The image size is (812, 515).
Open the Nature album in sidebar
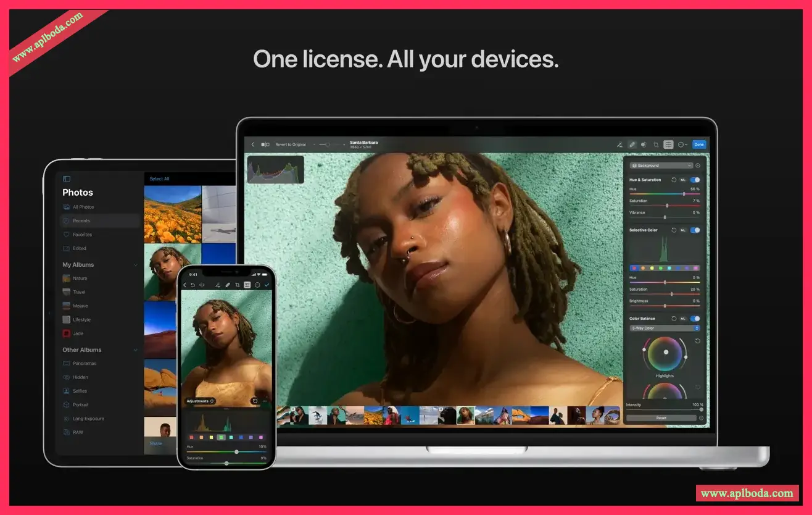[80, 278]
